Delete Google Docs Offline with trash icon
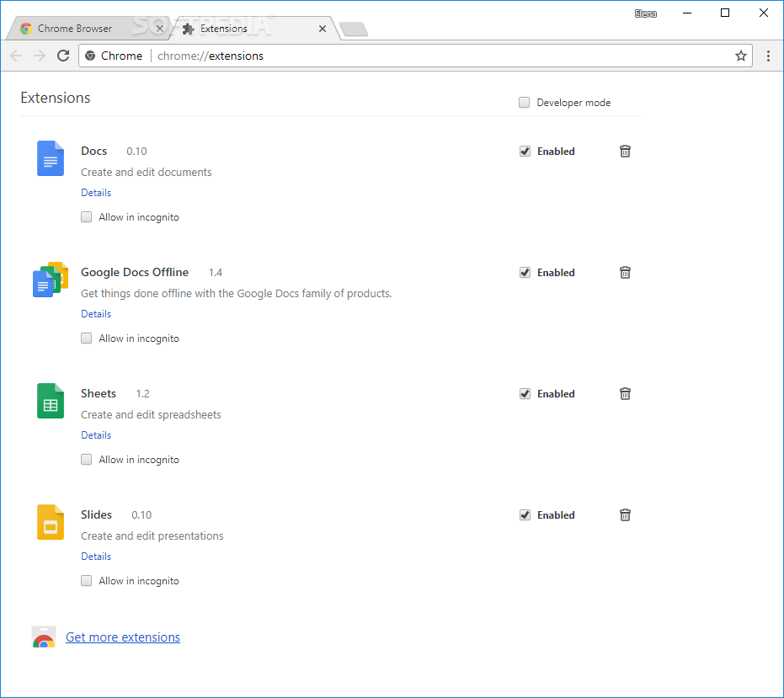 pos(625,273)
